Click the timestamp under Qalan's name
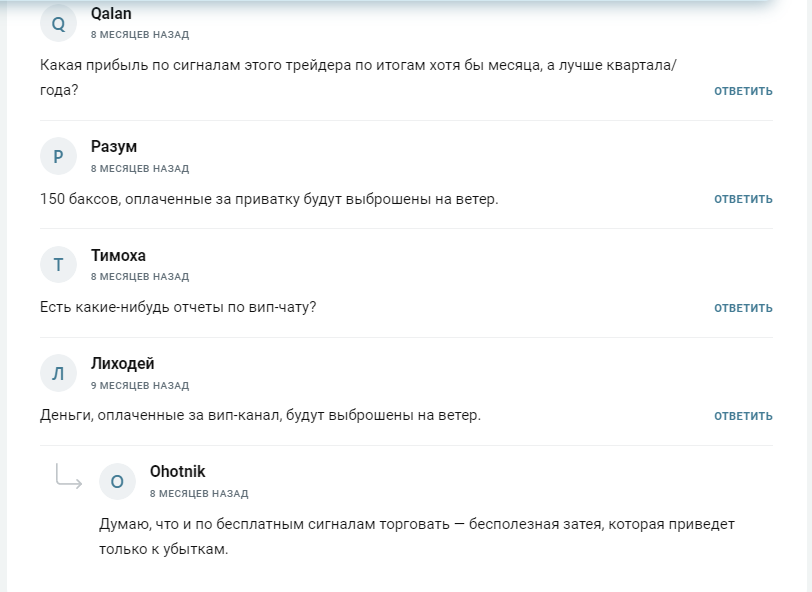 (x=139, y=35)
